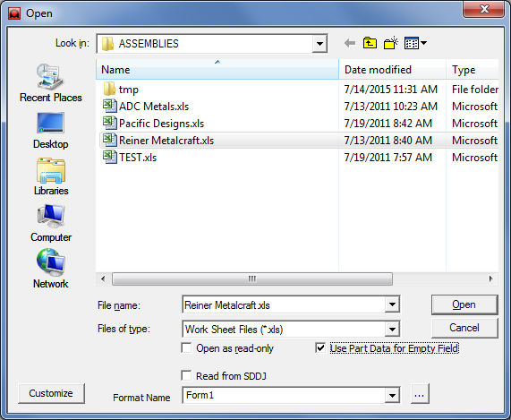The height and width of the screenshot is (420, 511).
Task: Tick the Read from SDDJ checkbox
Action: (x=187, y=375)
